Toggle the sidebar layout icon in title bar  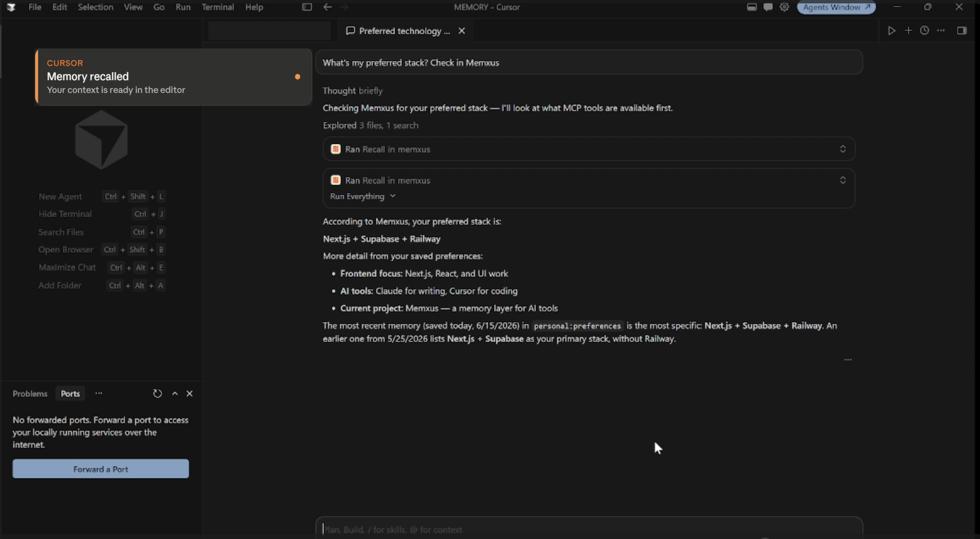[x=307, y=7]
